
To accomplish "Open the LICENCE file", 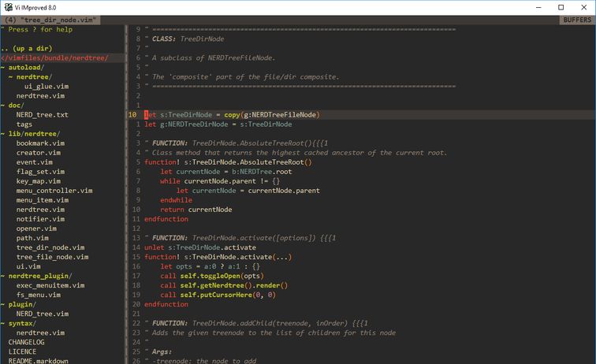I will pyautogui.click(x=22, y=351).
